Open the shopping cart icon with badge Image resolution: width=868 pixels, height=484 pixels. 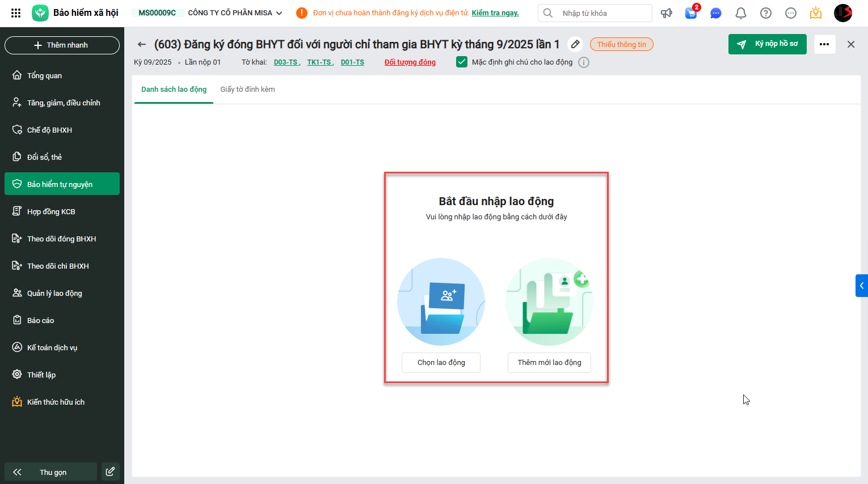tap(692, 12)
